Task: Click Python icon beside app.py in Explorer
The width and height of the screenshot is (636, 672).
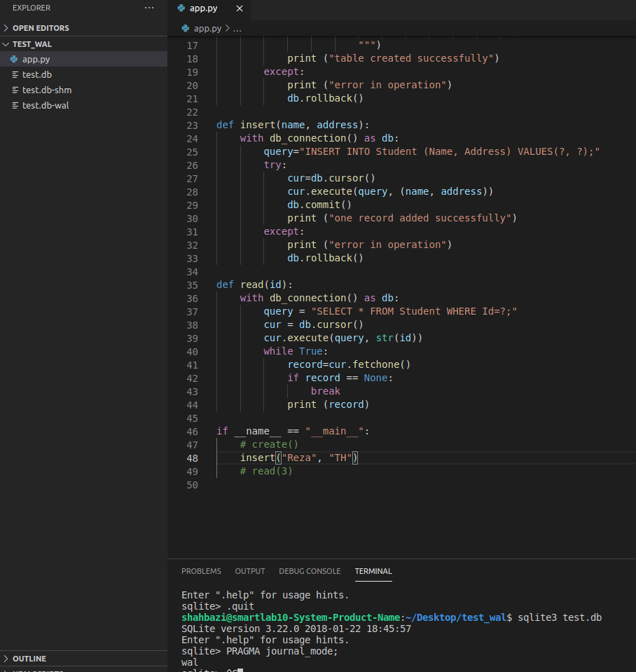Action: coord(15,60)
